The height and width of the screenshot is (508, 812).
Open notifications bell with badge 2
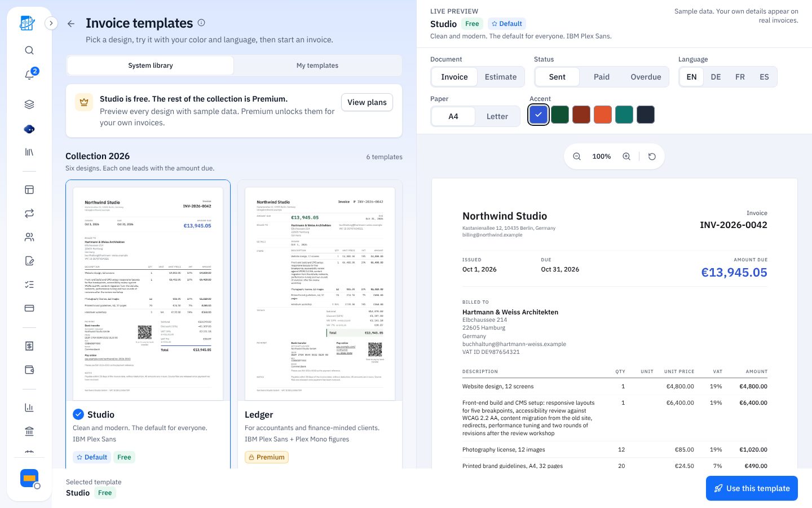pyautogui.click(x=29, y=75)
